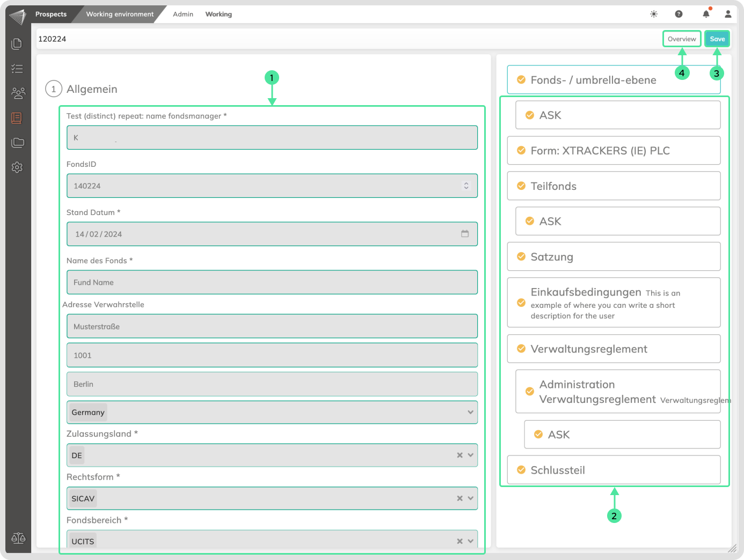Open the Admin menu item
The image size is (744, 560).
point(183,14)
